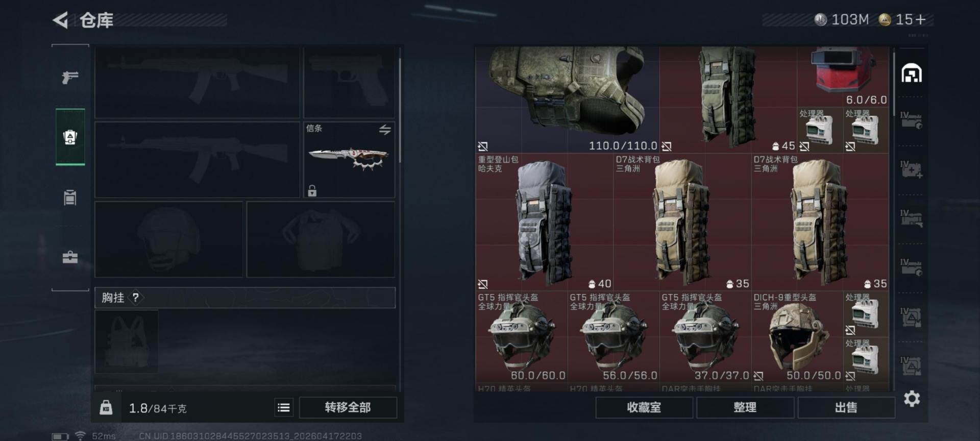Click the stash inventory vertical scrollbar
This screenshot has height=441, width=980.
(x=894, y=77)
